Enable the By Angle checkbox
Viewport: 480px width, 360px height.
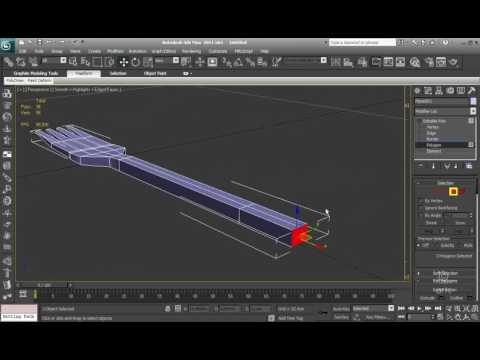[421, 216]
